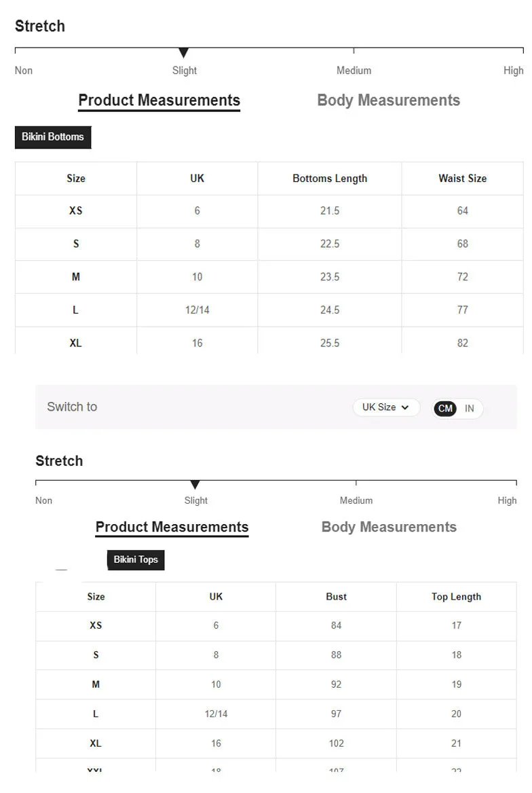Select the upper Product Measurements tab
532x793 pixels.
point(159,100)
